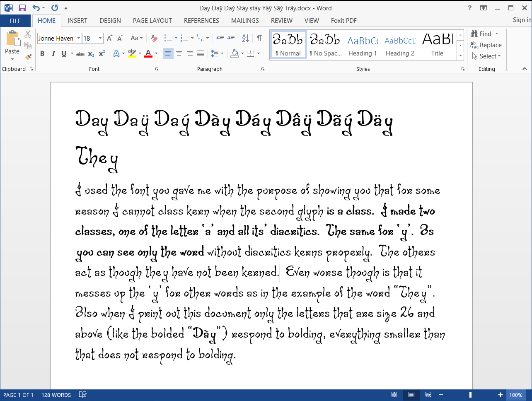Click the Format Painter brush icon
Screen dimensions: 532x401
pos(28,57)
